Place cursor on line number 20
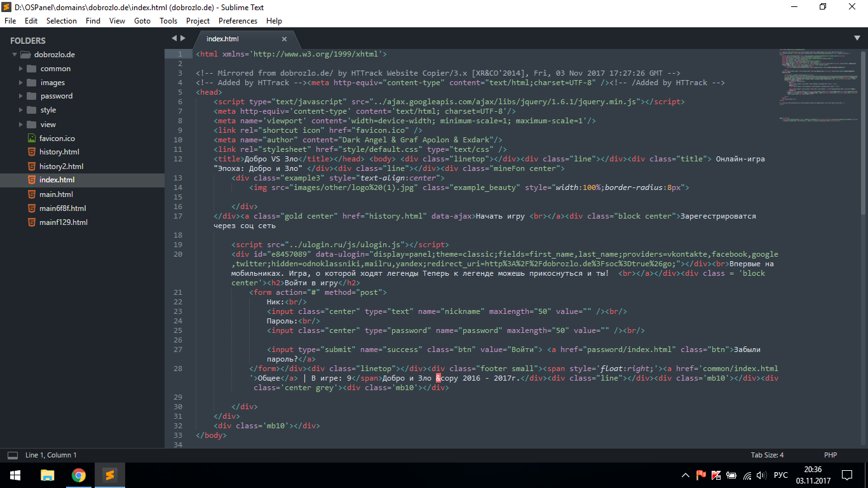The width and height of the screenshot is (868, 488). pos(178,254)
